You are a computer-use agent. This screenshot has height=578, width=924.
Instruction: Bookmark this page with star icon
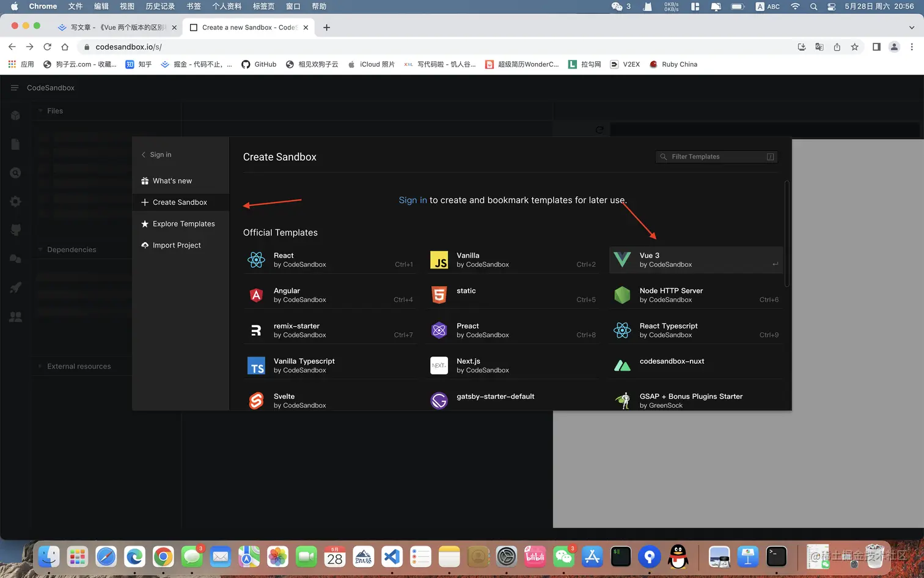tap(854, 46)
